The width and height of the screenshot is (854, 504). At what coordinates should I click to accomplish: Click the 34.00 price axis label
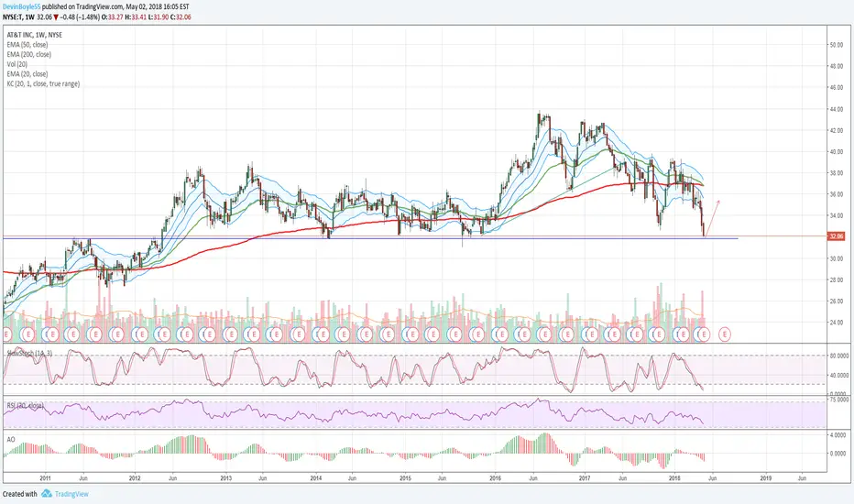tap(836, 215)
